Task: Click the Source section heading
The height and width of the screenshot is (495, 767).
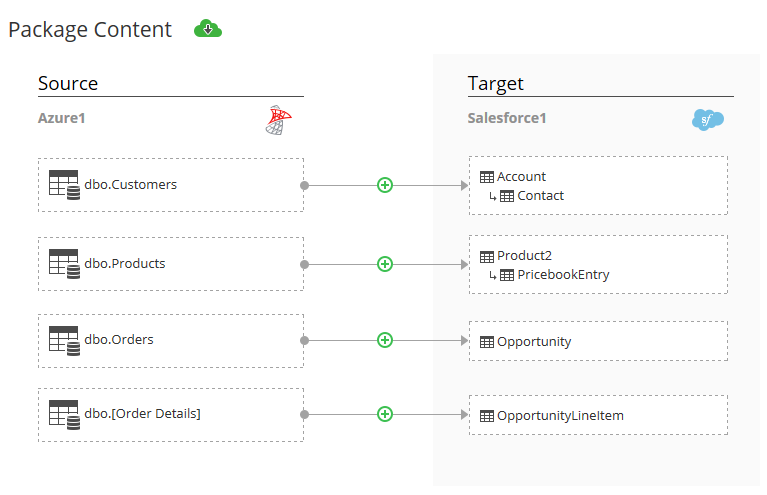Action: coord(68,84)
